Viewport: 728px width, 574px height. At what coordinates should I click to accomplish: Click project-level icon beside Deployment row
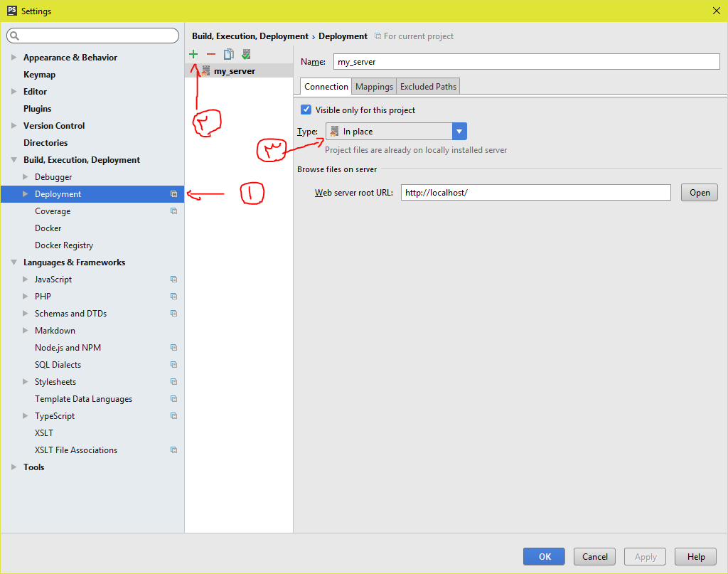173,194
